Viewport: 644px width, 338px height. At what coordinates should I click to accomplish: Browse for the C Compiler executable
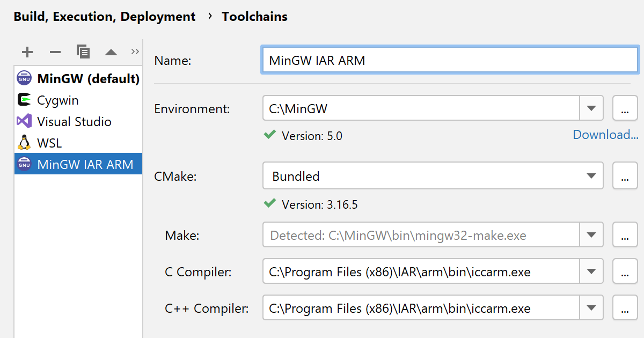pos(625,272)
